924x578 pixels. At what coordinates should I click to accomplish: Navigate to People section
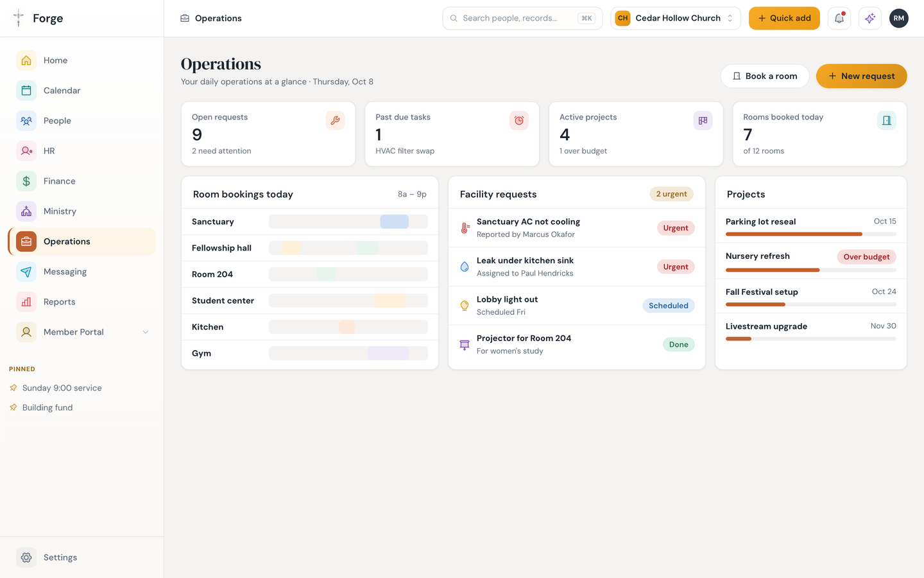pyautogui.click(x=82, y=121)
